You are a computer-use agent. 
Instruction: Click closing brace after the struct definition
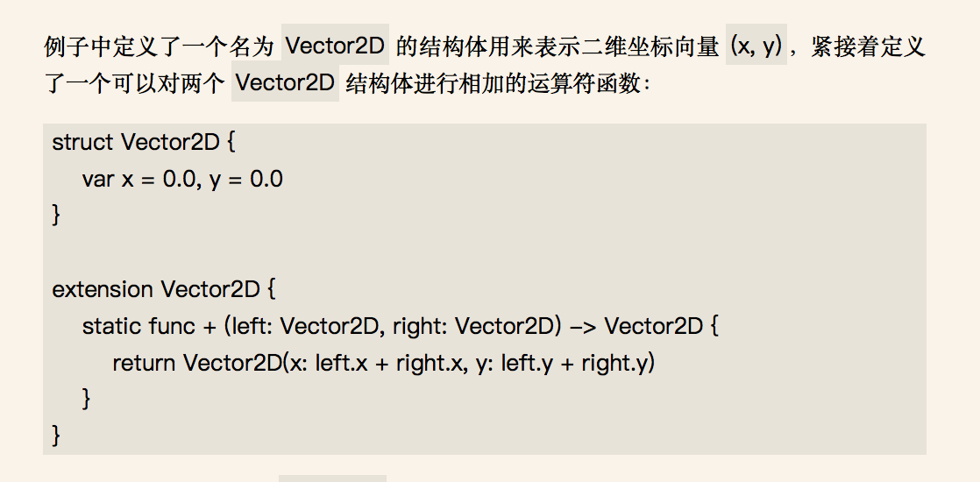coord(56,216)
